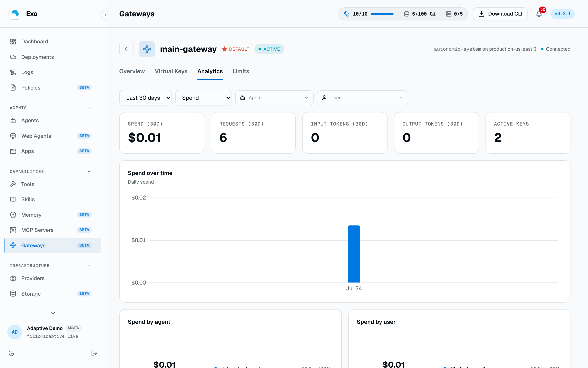Click the Gateways sidebar icon
This screenshot has height=368, width=588.
coord(13,245)
